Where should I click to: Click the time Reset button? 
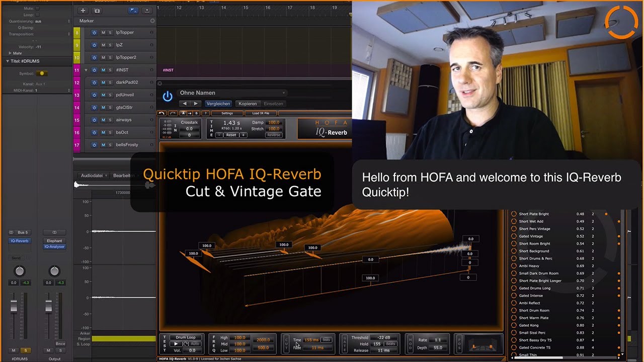point(231,135)
